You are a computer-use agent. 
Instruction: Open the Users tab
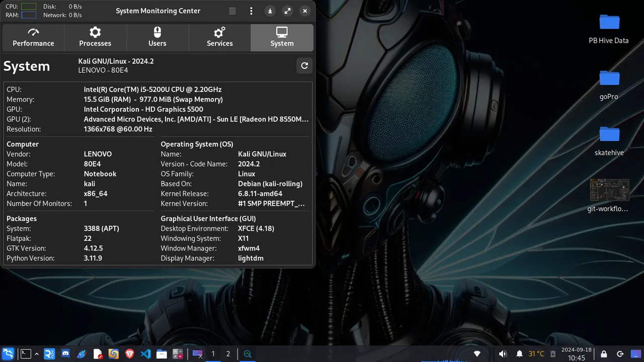tap(157, 38)
